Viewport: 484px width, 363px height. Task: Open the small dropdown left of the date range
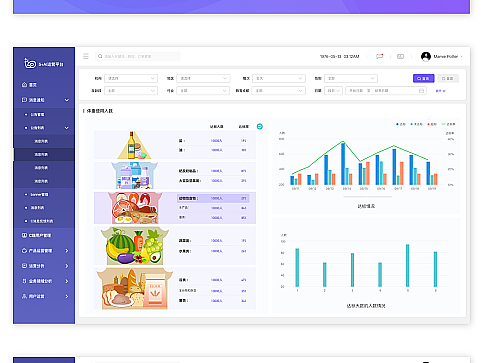pyautogui.click(x=333, y=91)
